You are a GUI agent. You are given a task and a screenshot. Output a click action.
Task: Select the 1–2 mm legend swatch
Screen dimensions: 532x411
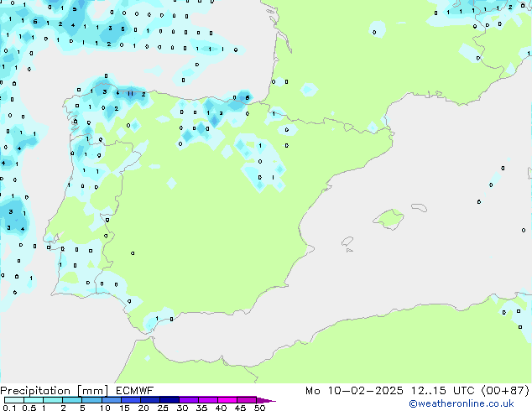[x=53, y=400]
